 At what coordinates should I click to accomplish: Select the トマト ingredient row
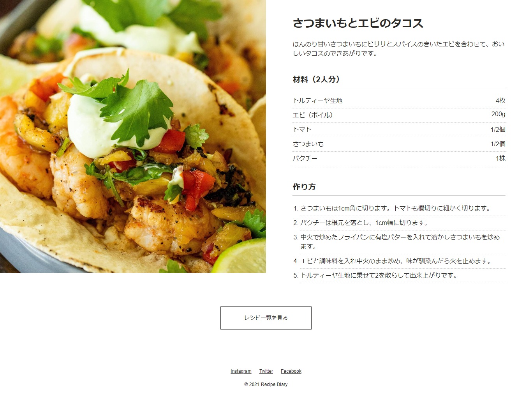(x=399, y=129)
